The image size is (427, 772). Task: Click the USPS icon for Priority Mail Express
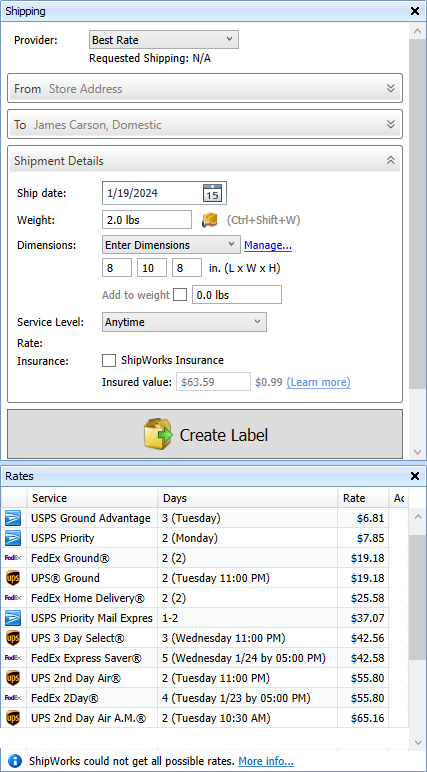tap(13, 618)
